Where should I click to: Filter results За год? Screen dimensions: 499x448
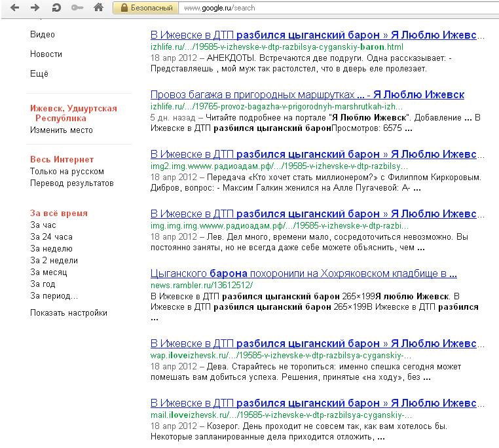coord(43,284)
